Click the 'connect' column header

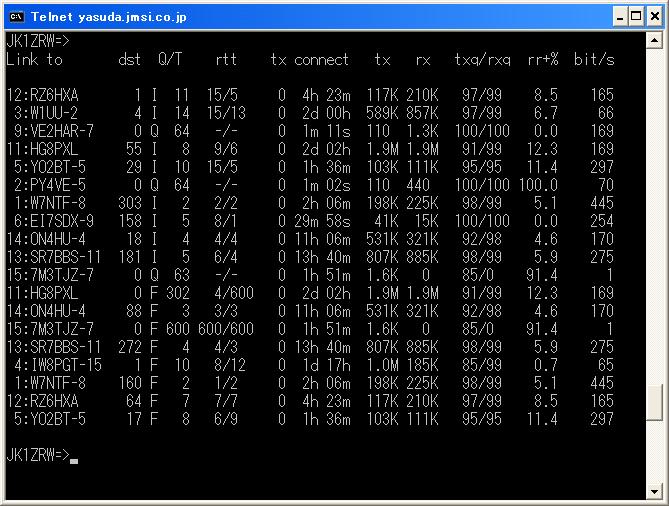pyautogui.click(x=321, y=59)
